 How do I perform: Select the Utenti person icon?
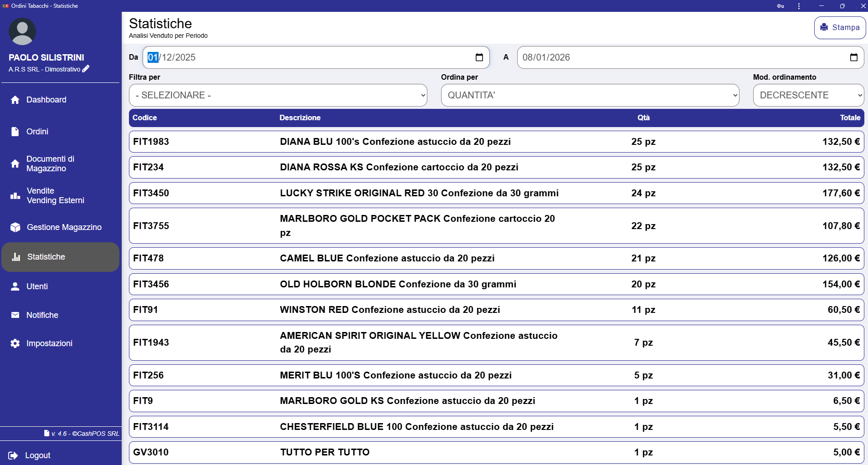coord(15,286)
